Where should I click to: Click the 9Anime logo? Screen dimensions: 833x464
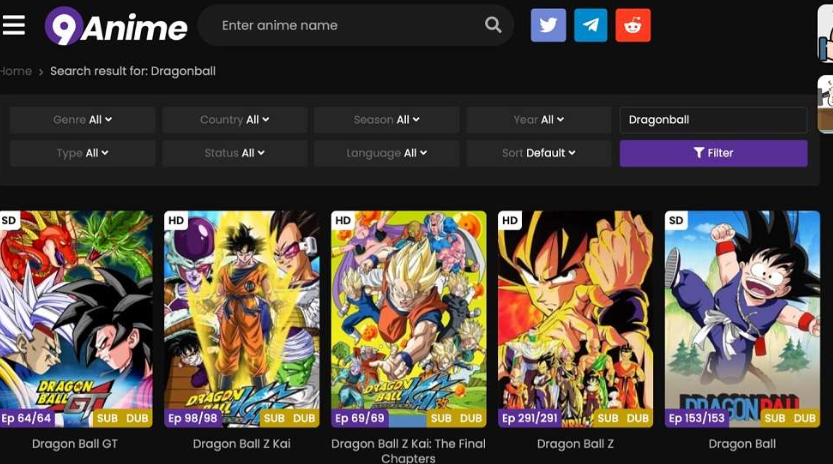tap(116, 26)
